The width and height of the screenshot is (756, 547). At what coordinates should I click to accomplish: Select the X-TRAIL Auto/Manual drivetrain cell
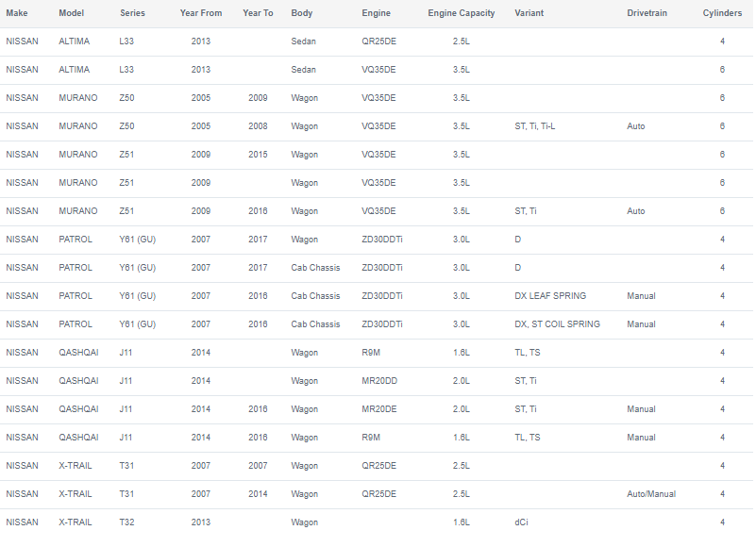(651, 494)
